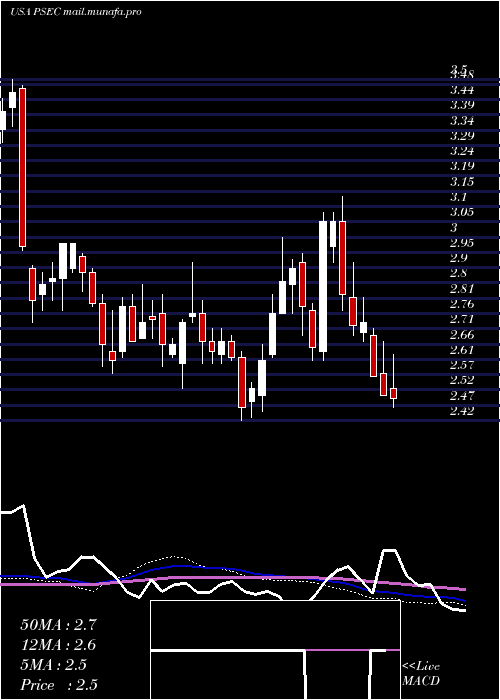
Task: Click the 2.71 price axis label
Action: 462,319
